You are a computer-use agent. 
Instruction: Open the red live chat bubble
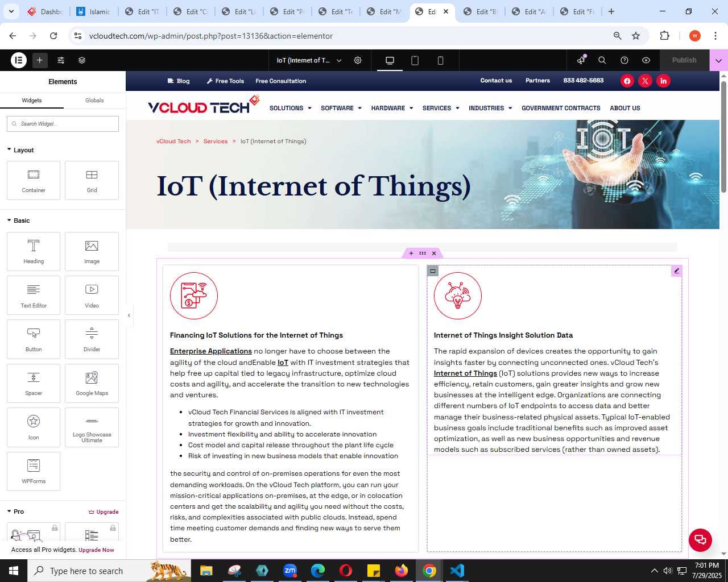(x=700, y=540)
